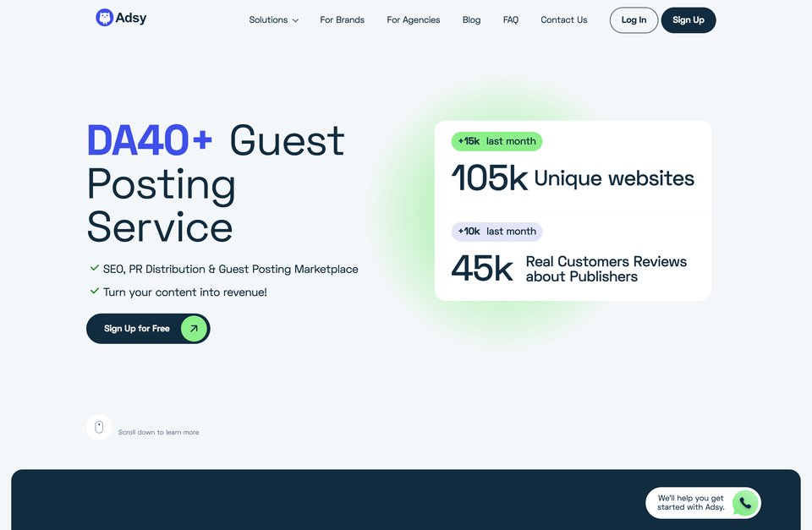Go to For Agencies
The height and width of the screenshot is (530, 812).
tap(414, 19)
